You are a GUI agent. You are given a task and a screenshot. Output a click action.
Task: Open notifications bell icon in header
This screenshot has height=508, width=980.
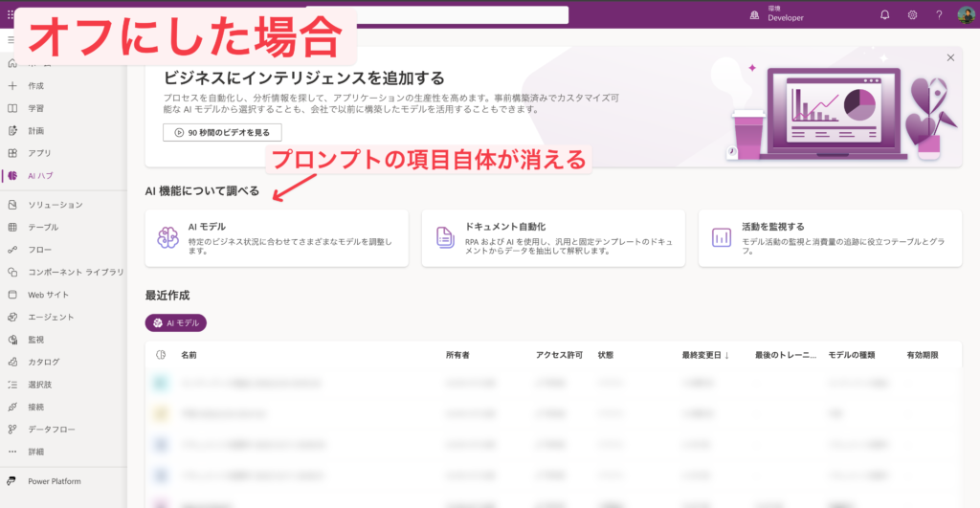click(x=884, y=14)
